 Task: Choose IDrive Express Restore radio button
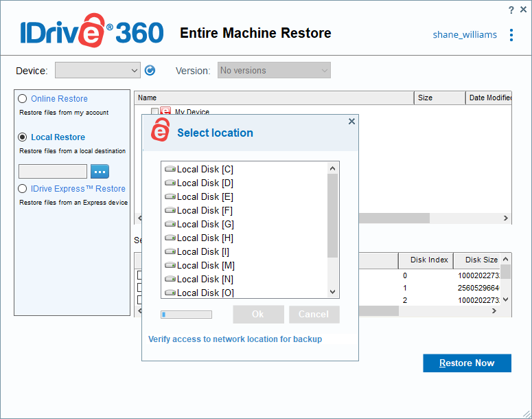23,188
